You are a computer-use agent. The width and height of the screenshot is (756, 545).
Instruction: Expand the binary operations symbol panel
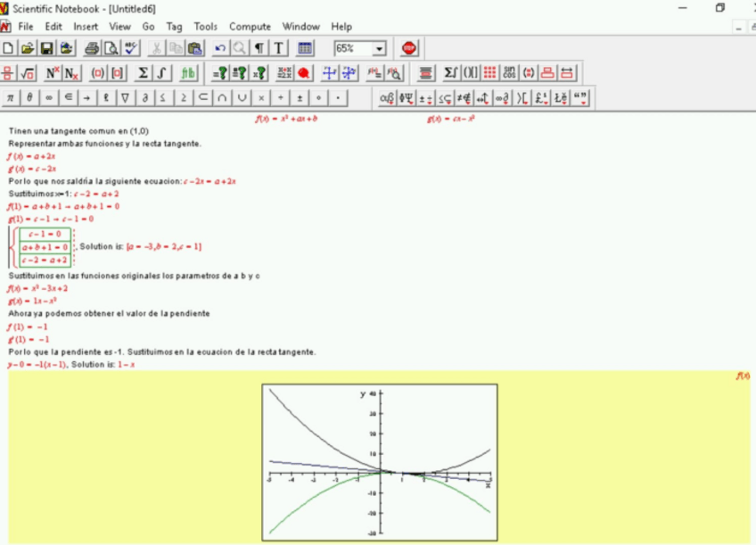coord(426,98)
